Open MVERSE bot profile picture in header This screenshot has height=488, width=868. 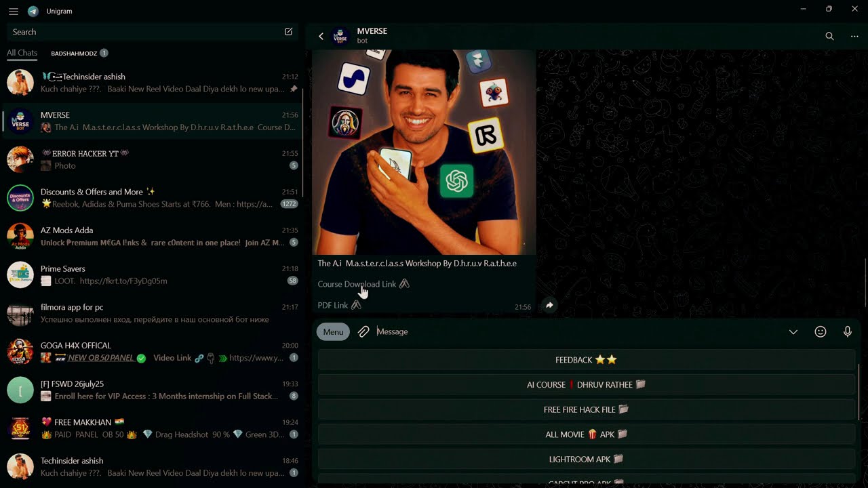click(x=341, y=37)
